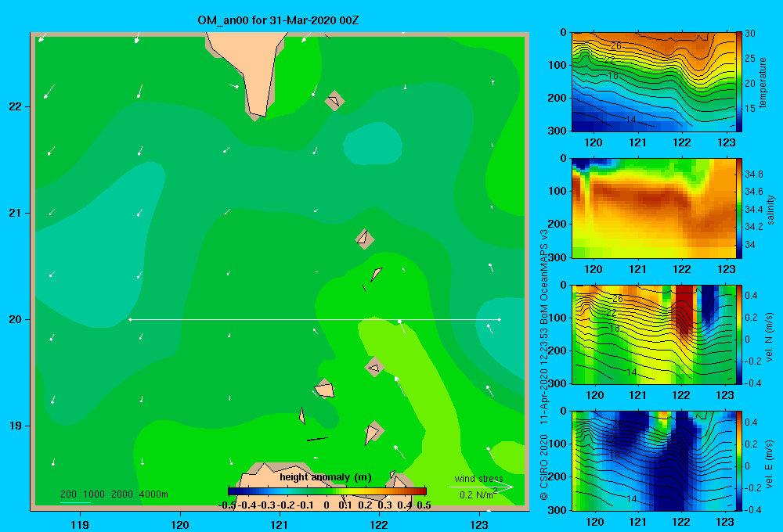Click the 'height anomaly (m)' label
The height and width of the screenshot is (532, 783).
coord(326,477)
